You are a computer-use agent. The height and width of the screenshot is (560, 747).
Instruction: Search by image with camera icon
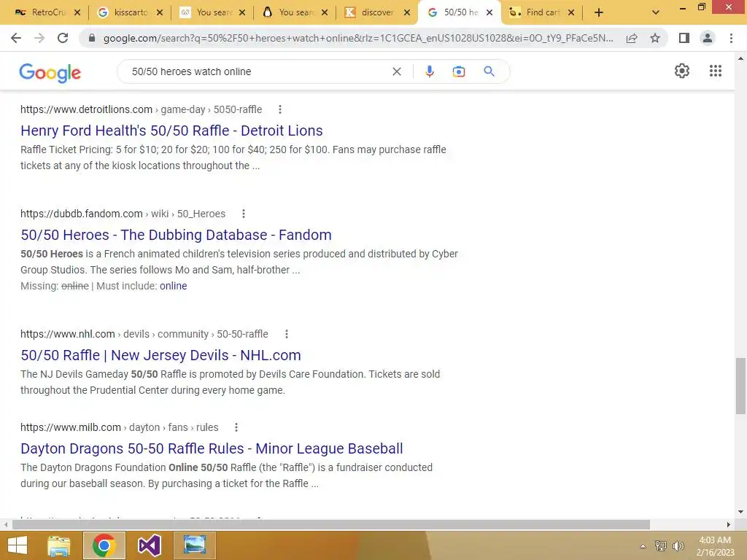pos(458,71)
